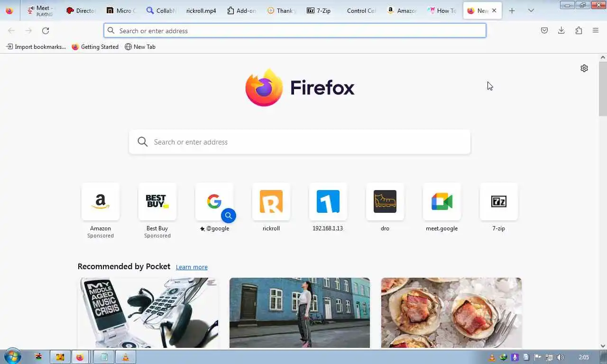Click the page search box below the Firefox logo
The height and width of the screenshot is (364, 607).
click(300, 142)
